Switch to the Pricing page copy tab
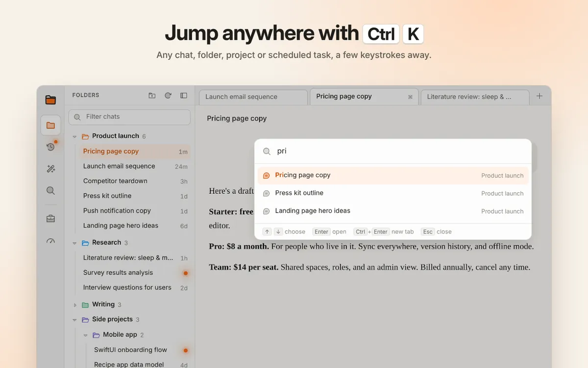The height and width of the screenshot is (368, 588). [364, 97]
